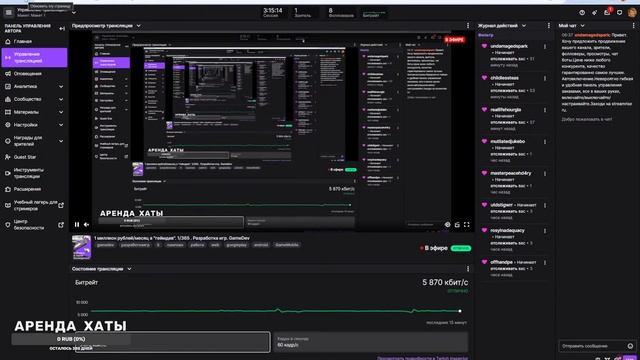640x360 pixels.
Task: Open options for reallifehourgla follow event
Action: coord(545,110)
